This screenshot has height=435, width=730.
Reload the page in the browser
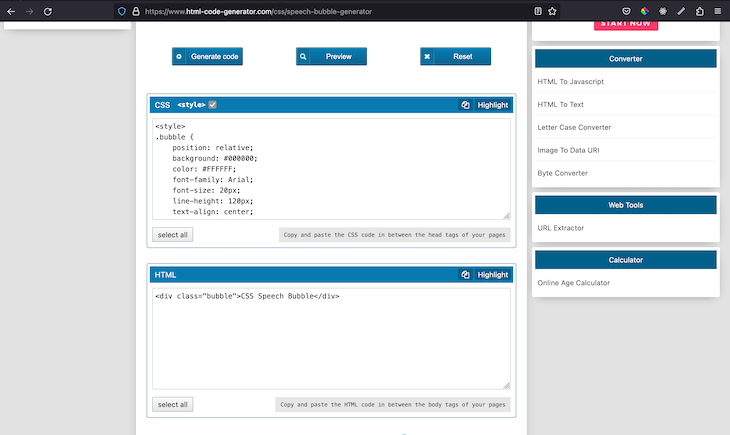tap(47, 11)
